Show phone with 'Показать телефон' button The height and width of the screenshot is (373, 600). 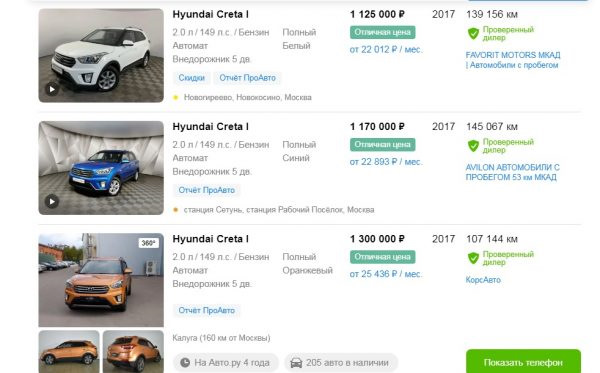523,362
